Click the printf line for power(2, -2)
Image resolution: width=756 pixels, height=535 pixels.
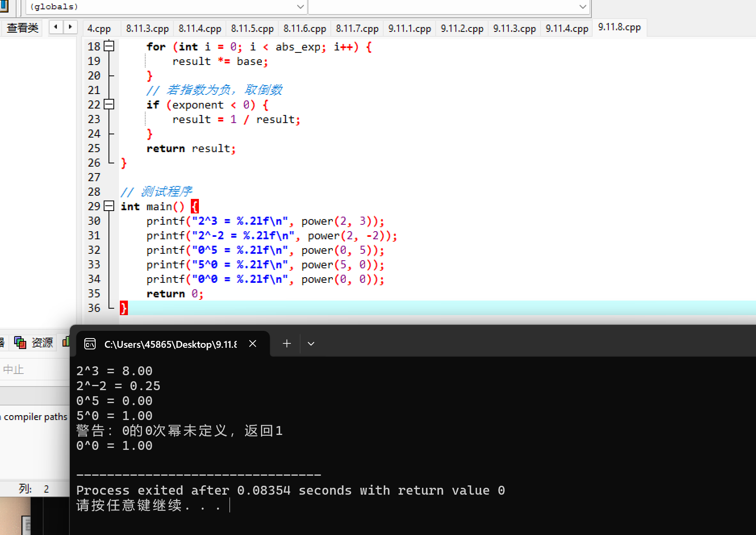272,236
